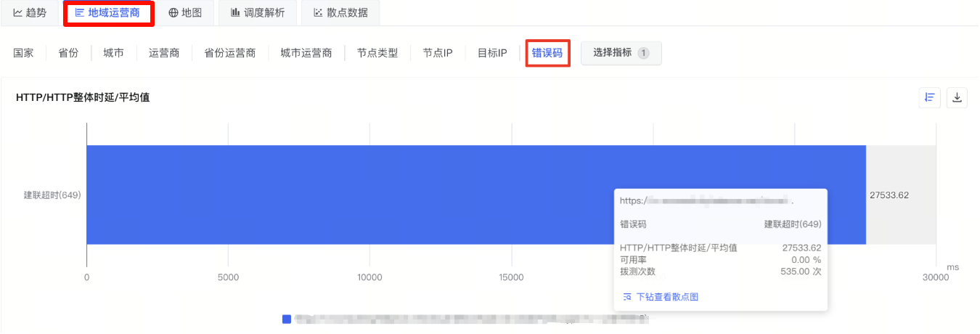Open the 地域运营商 tab
This screenshot has height=334, width=980.
click(107, 12)
